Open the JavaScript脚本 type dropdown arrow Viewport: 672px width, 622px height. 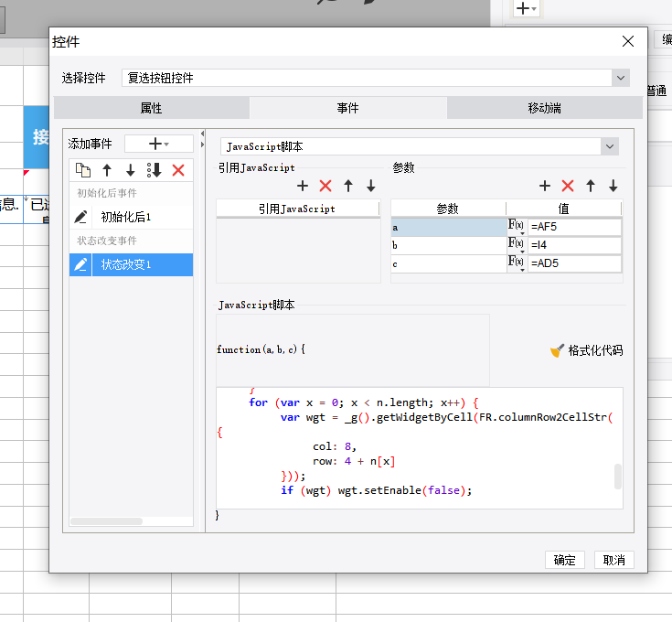(610, 146)
